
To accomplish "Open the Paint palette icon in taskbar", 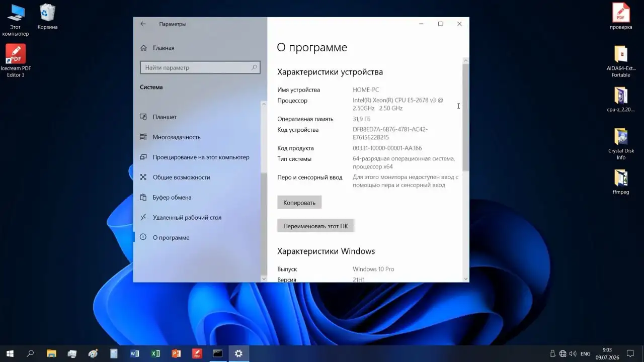I will tap(93, 353).
